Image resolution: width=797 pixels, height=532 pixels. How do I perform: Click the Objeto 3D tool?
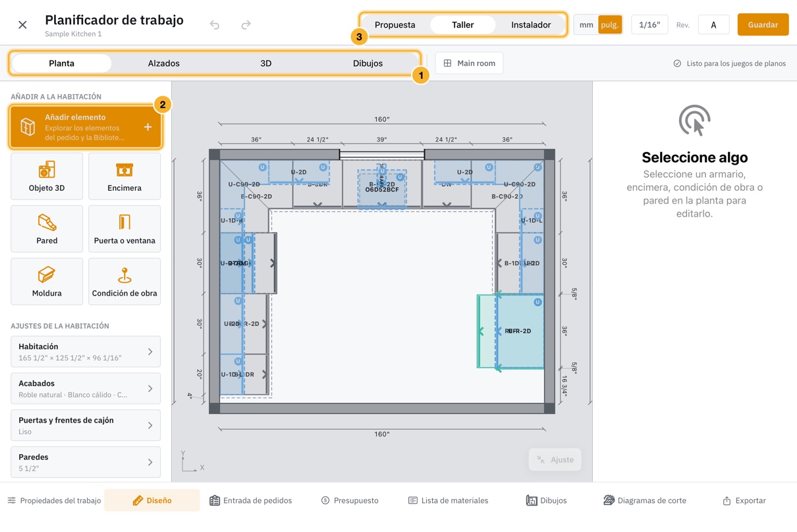point(47,176)
